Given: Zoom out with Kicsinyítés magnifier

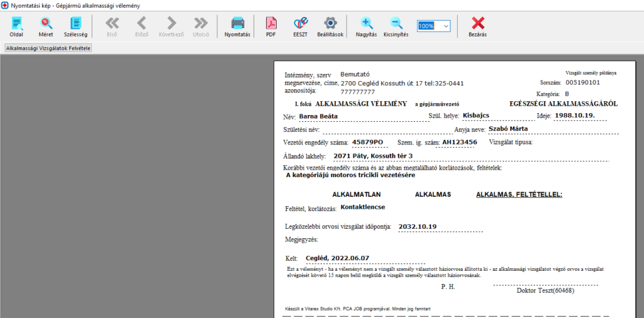Looking at the screenshot, I should click(x=396, y=26).
